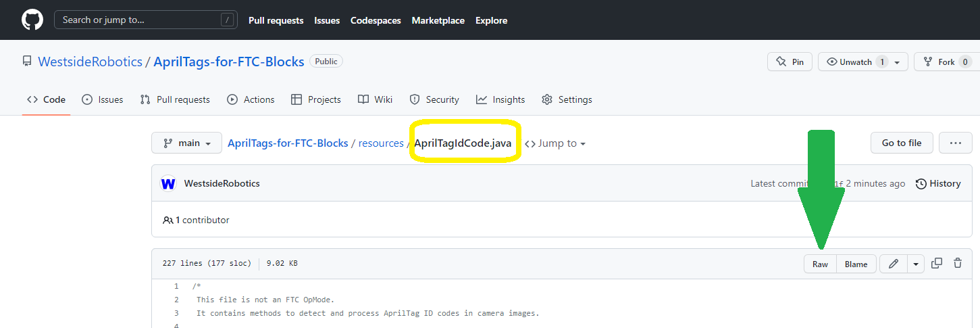This screenshot has width=980, height=328.
Task: Click AprilTags-for-FTC-Blocks in the breadcrumb path
Action: click(x=288, y=143)
